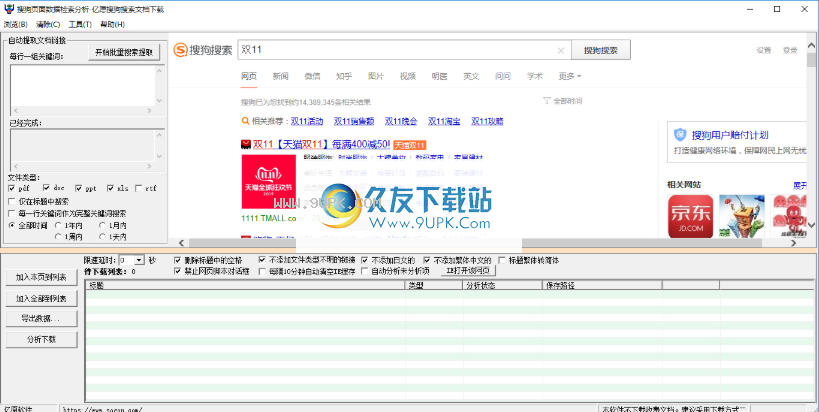Click the 分析下载 button
819x412 pixels.
pos(41,339)
